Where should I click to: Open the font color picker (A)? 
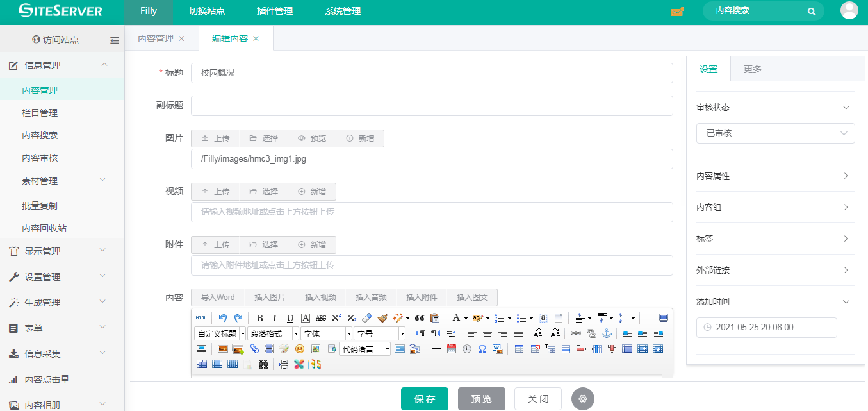tap(456, 318)
